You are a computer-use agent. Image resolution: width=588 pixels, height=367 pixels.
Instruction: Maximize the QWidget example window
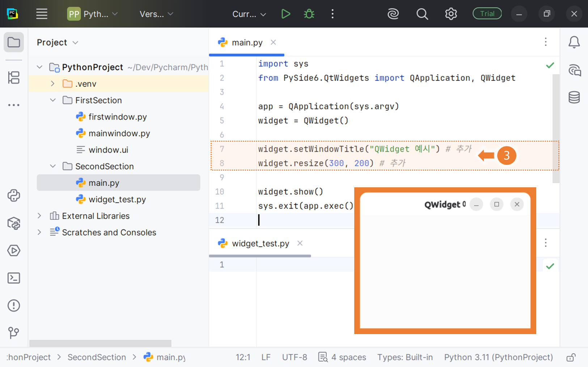click(x=496, y=204)
